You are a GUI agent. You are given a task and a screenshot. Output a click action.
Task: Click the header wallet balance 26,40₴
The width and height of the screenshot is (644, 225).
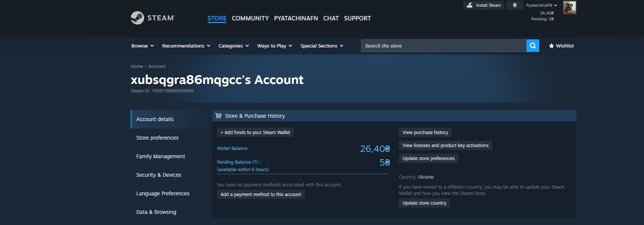click(547, 13)
